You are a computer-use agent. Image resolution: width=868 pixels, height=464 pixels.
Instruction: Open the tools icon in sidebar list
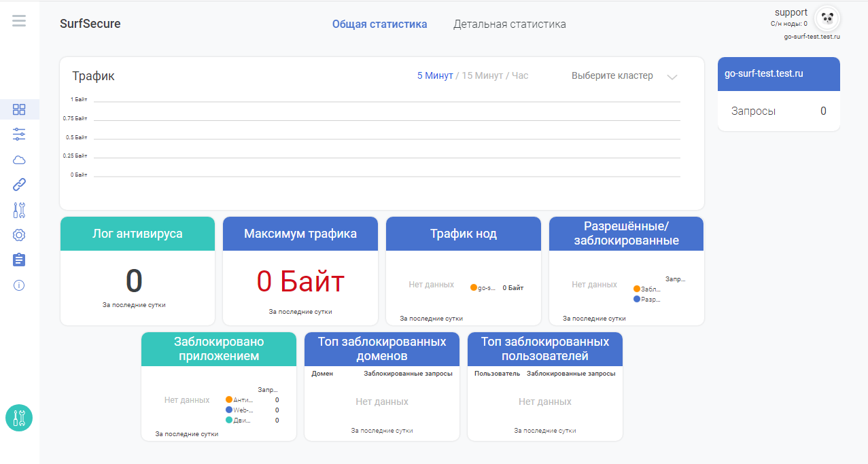[19, 210]
